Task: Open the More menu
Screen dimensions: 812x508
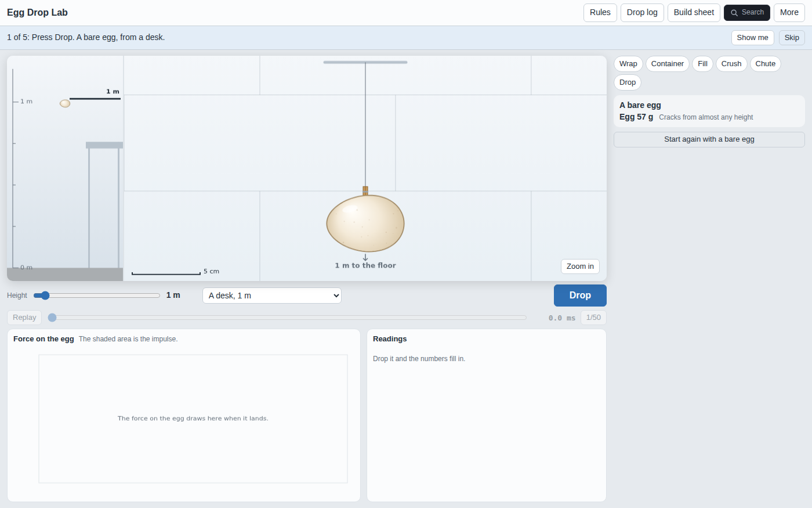Action: pyautogui.click(x=789, y=13)
